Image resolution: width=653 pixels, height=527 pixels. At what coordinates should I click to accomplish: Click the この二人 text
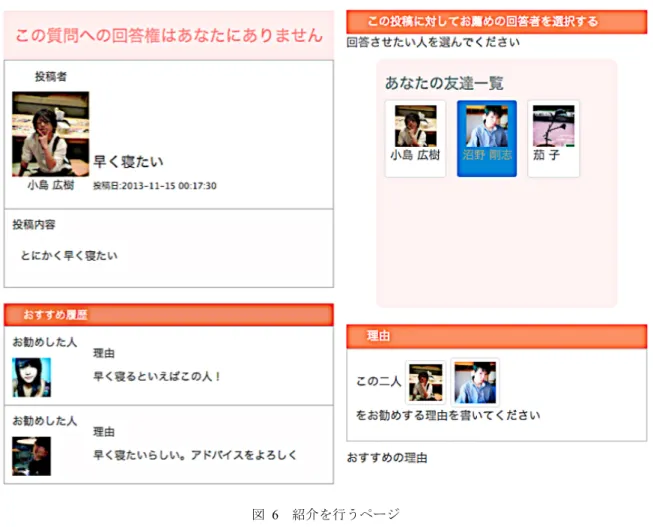[x=378, y=381]
